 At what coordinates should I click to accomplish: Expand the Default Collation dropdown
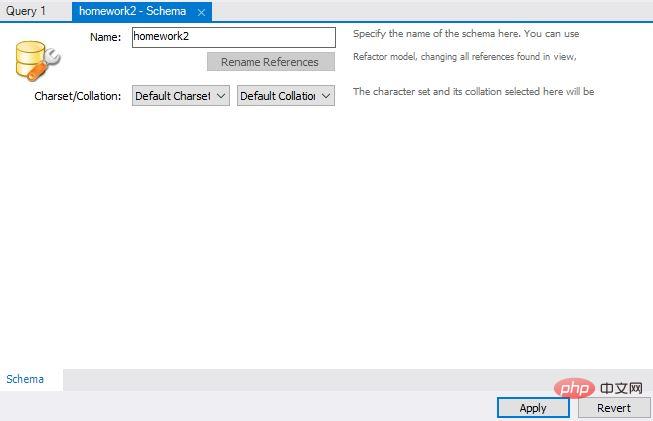click(285, 96)
